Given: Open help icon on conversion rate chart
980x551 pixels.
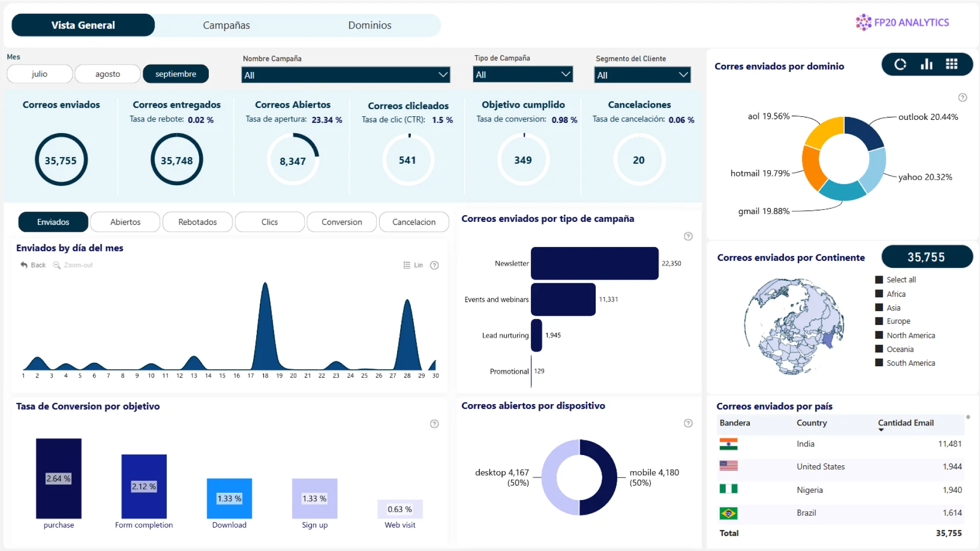Looking at the screenshot, I should click(x=434, y=424).
